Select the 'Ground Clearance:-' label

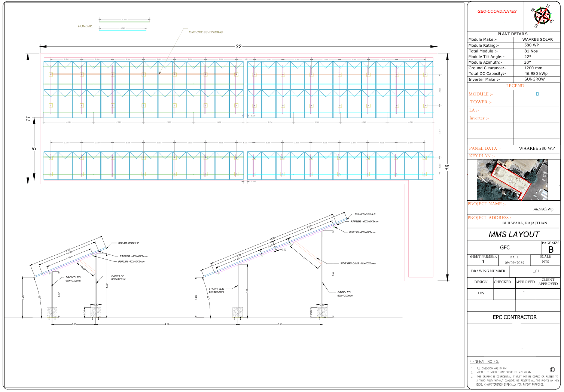[487, 68]
